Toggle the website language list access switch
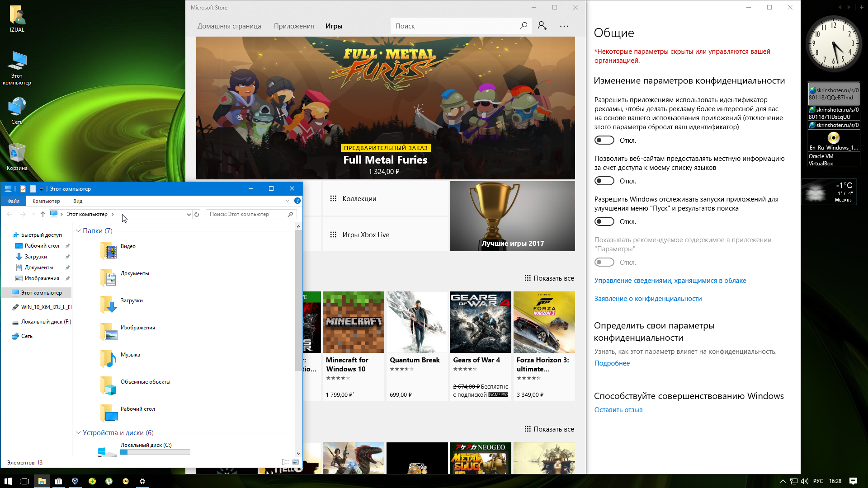The height and width of the screenshot is (488, 868). pyautogui.click(x=604, y=181)
